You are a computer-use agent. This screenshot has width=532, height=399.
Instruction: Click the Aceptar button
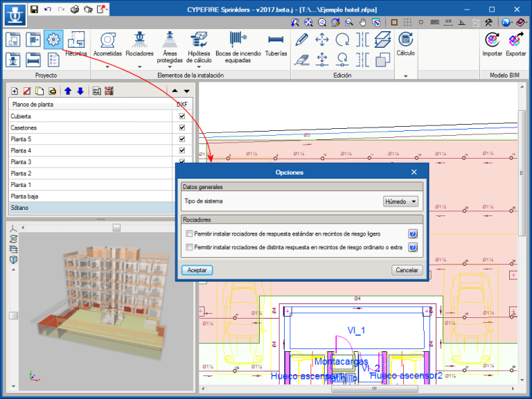point(197,270)
